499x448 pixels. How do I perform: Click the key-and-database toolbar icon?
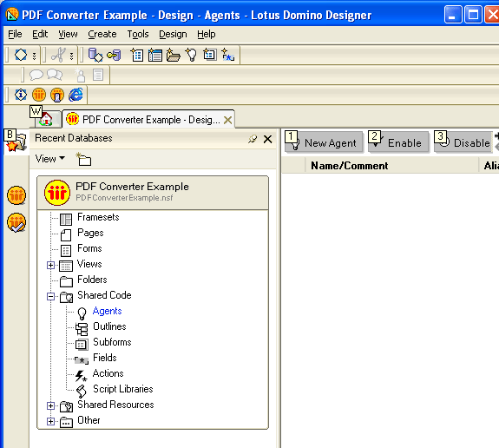coord(114,55)
